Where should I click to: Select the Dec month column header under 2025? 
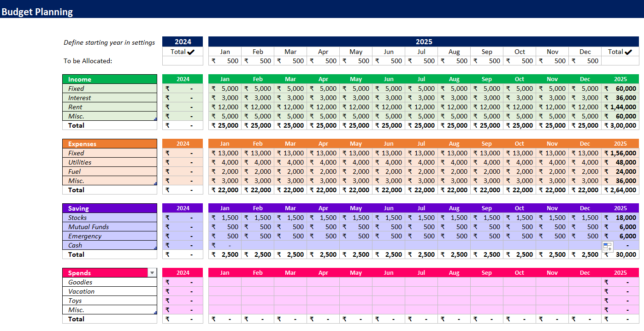point(585,52)
